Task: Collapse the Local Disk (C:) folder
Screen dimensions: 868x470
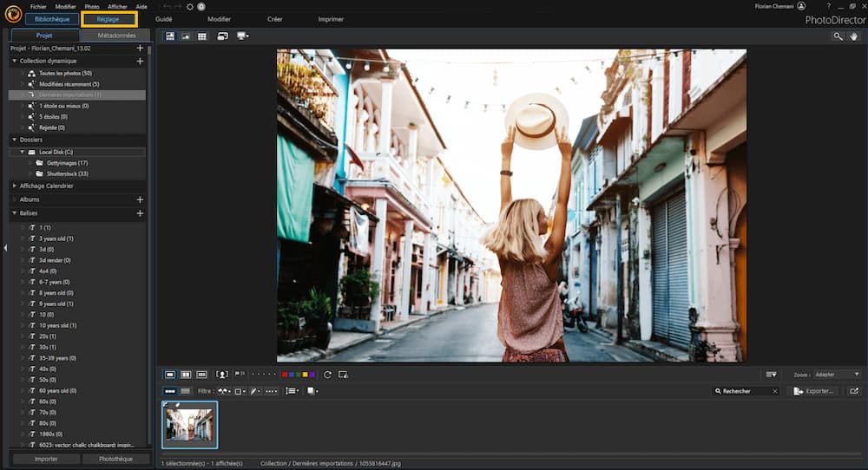Action: pyautogui.click(x=23, y=152)
